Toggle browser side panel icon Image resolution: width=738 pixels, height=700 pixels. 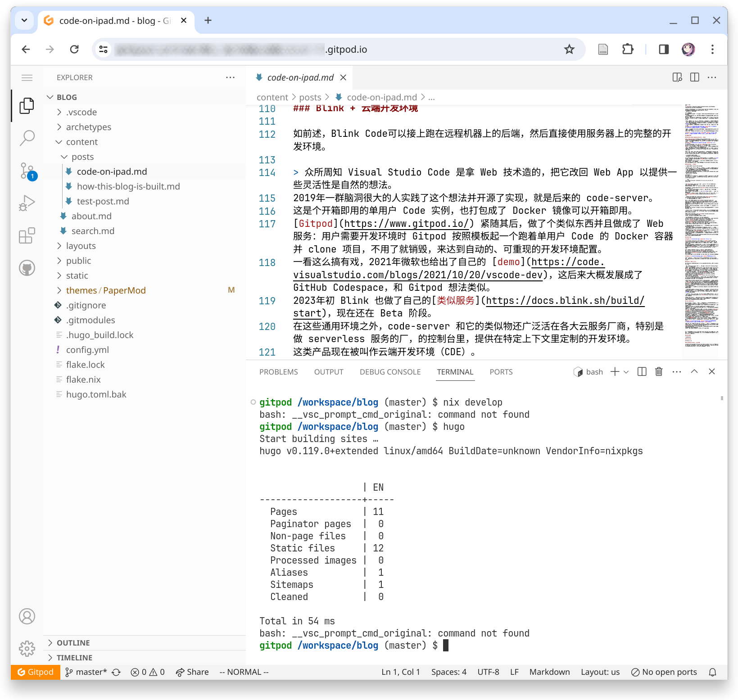(664, 50)
